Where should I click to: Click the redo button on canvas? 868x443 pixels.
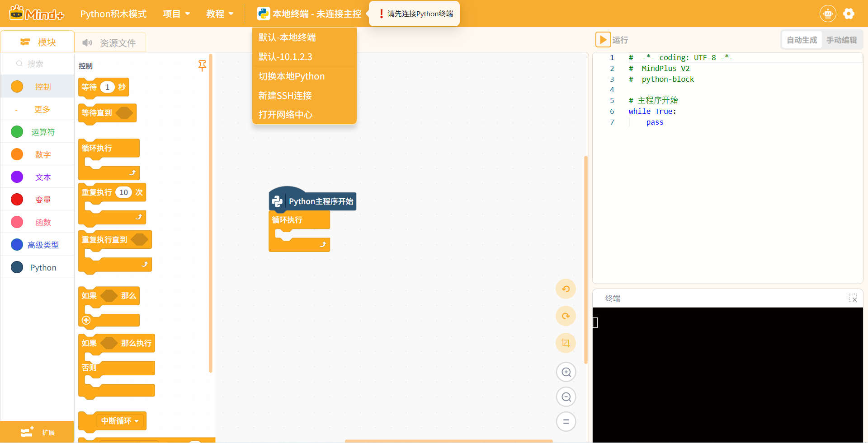(x=566, y=316)
